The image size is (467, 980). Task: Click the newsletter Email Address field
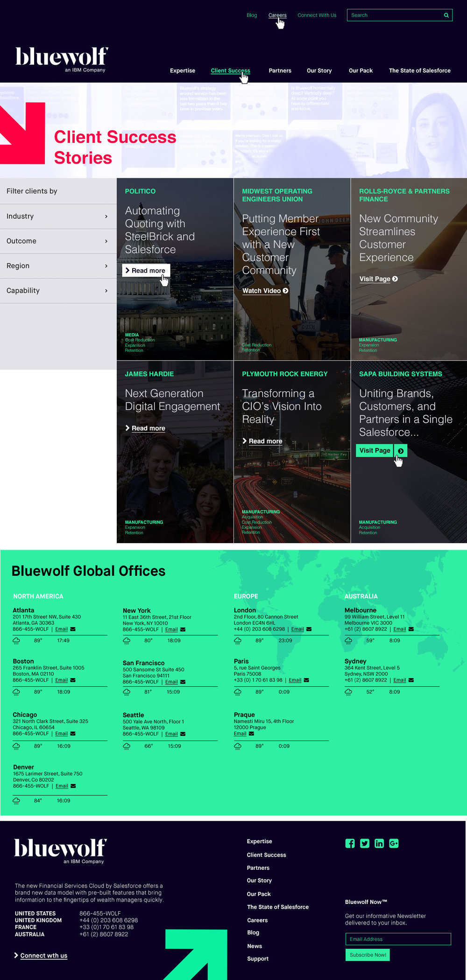pyautogui.click(x=398, y=939)
